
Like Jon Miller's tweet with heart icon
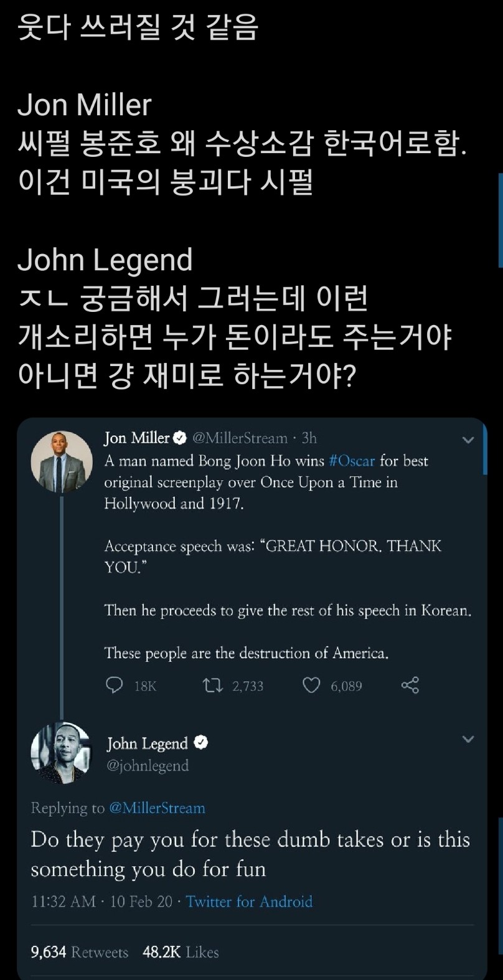click(311, 686)
